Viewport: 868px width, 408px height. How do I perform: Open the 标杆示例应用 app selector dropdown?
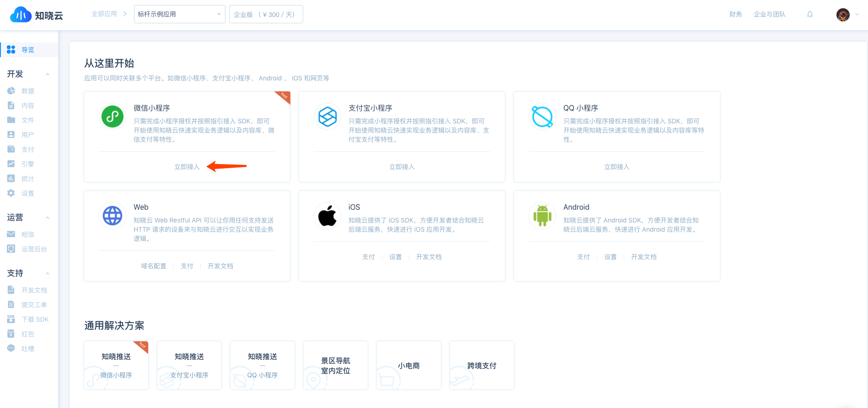pyautogui.click(x=179, y=14)
